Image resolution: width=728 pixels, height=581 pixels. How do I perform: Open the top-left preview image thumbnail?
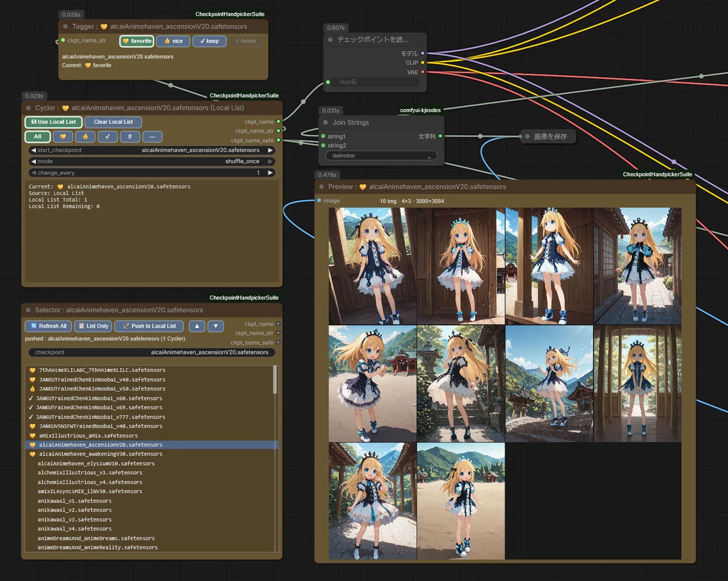372,266
